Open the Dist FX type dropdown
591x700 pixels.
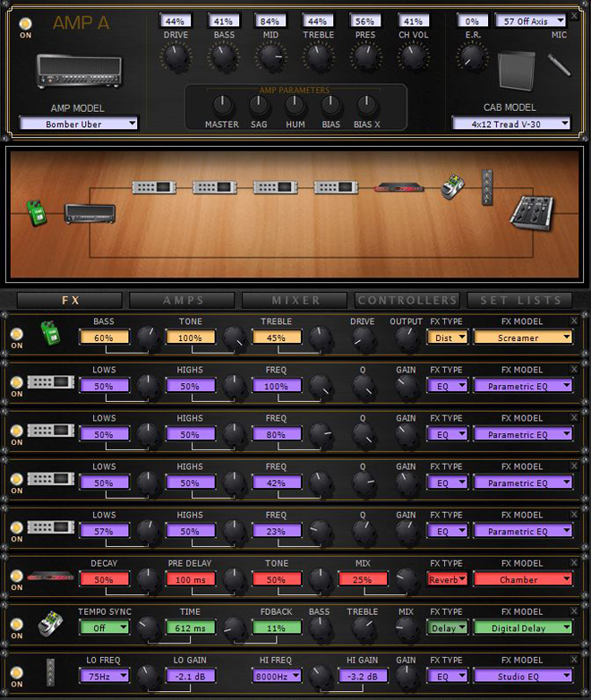tap(447, 337)
